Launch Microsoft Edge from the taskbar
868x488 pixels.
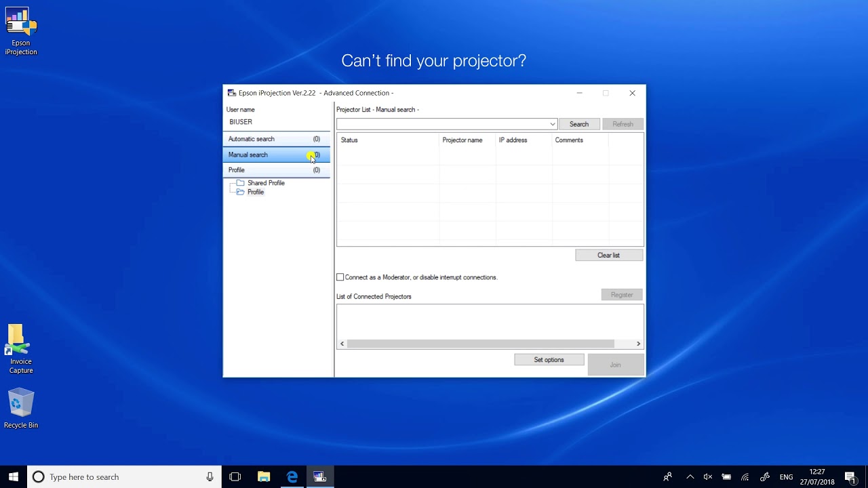click(292, 477)
